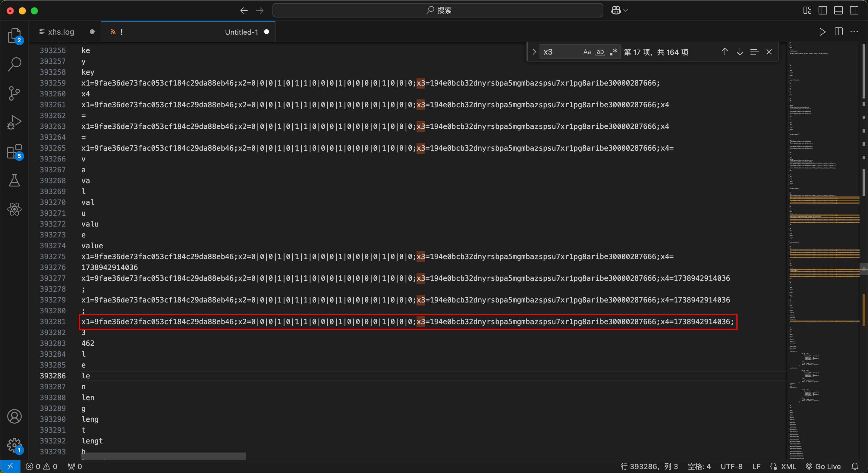This screenshot has width=868, height=473.
Task: Open the Source Control view
Action: coord(14,93)
